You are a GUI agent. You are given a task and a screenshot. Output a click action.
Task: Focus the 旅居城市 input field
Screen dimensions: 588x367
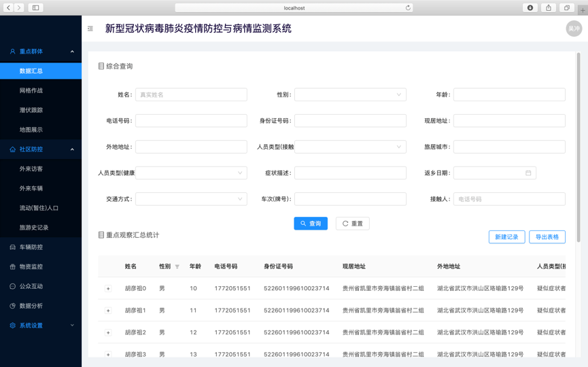[x=509, y=147]
